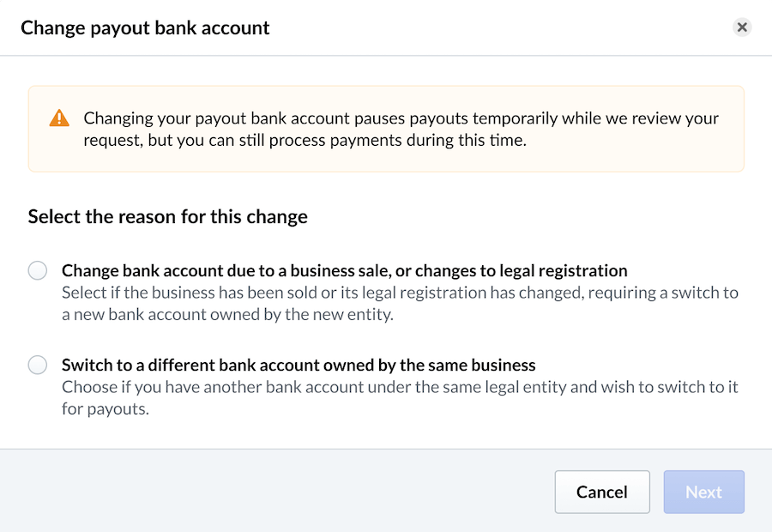Click the orange warning triangle icon

[59, 118]
